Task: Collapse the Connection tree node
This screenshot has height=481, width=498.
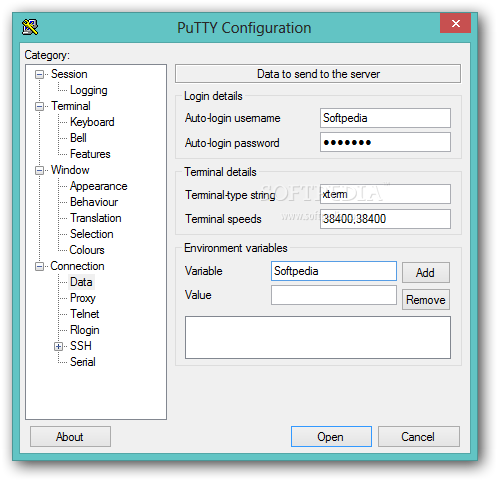Action: [39, 266]
